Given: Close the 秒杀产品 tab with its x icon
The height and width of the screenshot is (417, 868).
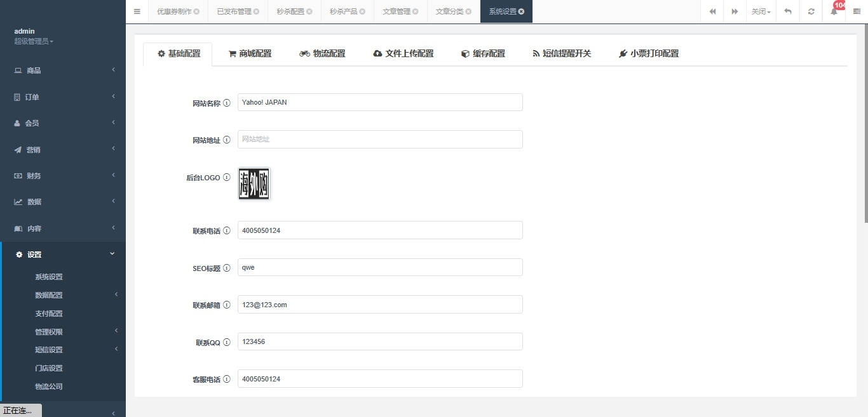Looking at the screenshot, I should 362,11.
